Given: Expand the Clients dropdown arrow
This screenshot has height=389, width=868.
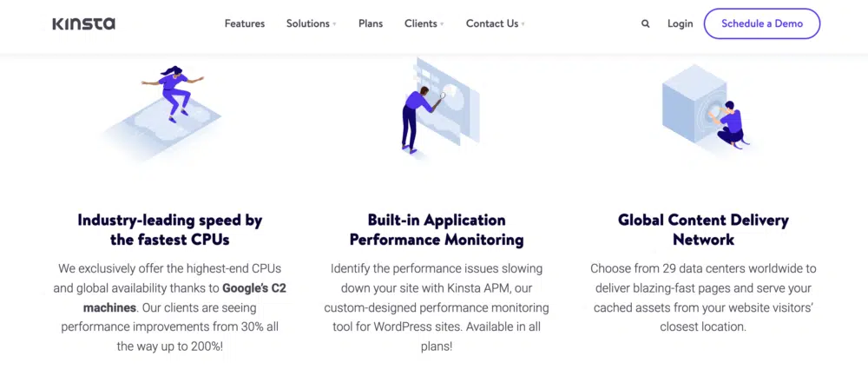Looking at the screenshot, I should (442, 24).
